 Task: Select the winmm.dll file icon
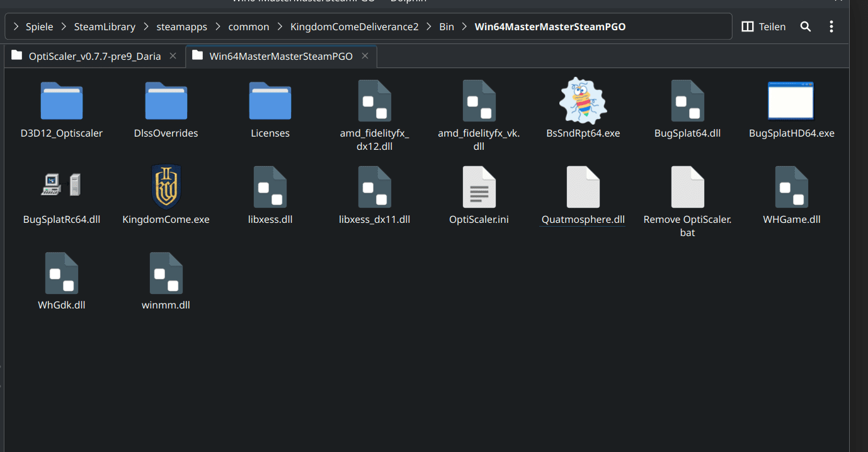166,273
